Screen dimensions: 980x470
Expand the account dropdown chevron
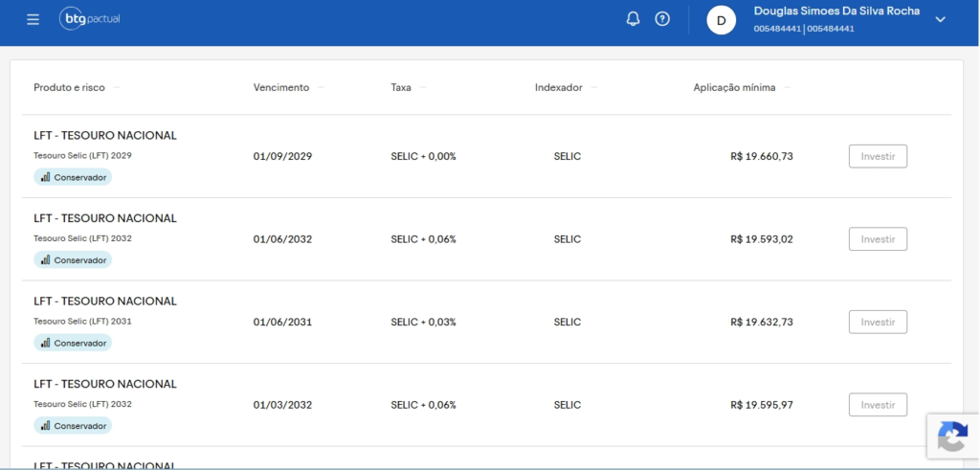click(x=940, y=19)
